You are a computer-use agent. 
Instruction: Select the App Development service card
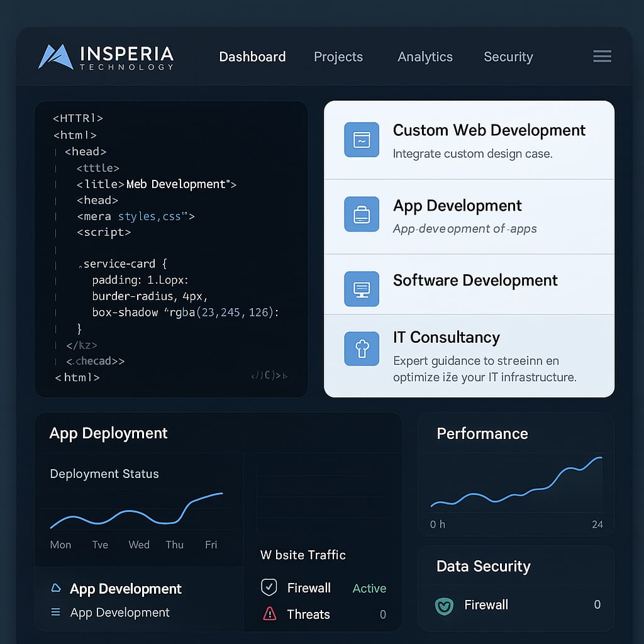pos(469,216)
